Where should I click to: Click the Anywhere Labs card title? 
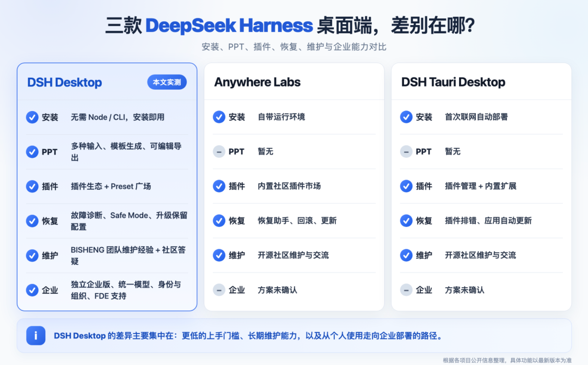coord(257,82)
